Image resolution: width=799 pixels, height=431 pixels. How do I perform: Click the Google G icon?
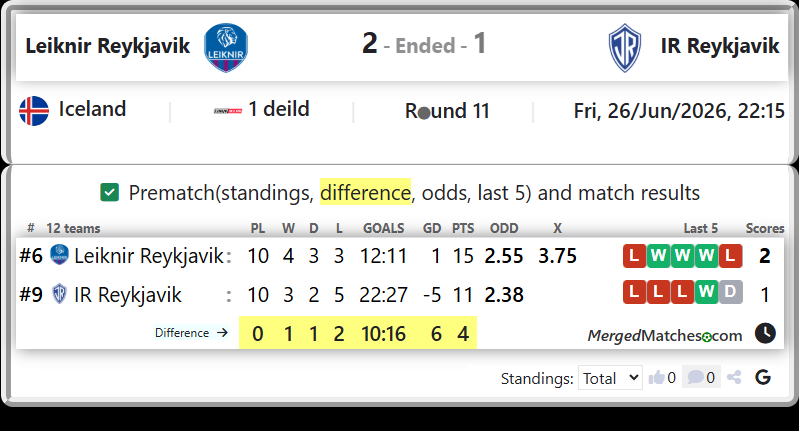pyautogui.click(x=763, y=378)
